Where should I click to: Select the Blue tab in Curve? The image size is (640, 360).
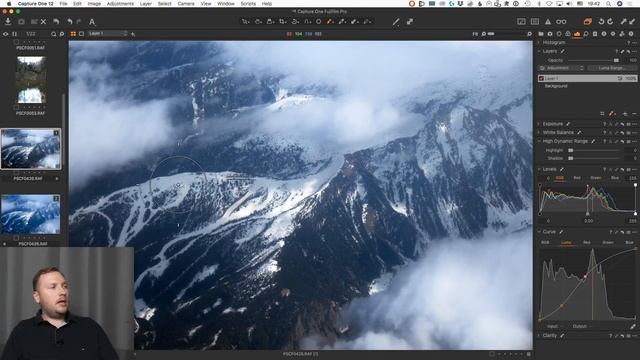pos(629,242)
